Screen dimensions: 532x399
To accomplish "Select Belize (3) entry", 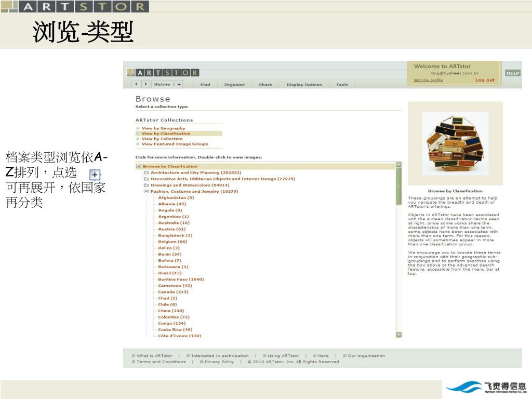I will [169, 248].
